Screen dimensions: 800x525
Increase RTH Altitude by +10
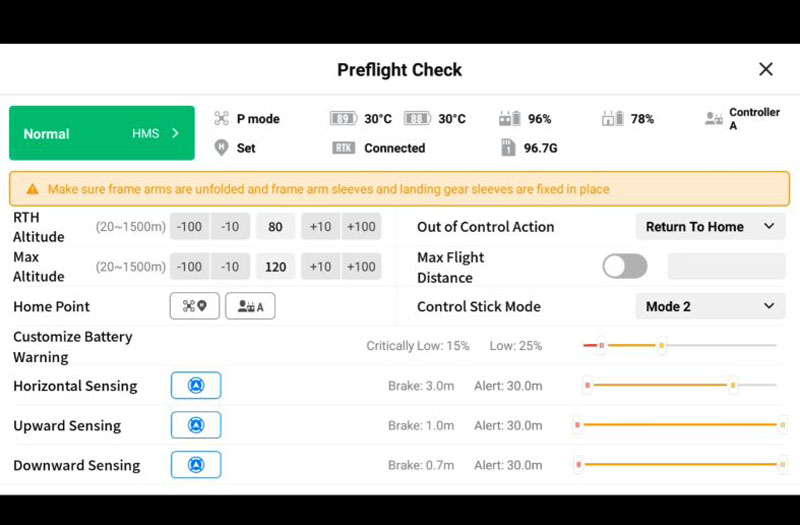coord(320,227)
